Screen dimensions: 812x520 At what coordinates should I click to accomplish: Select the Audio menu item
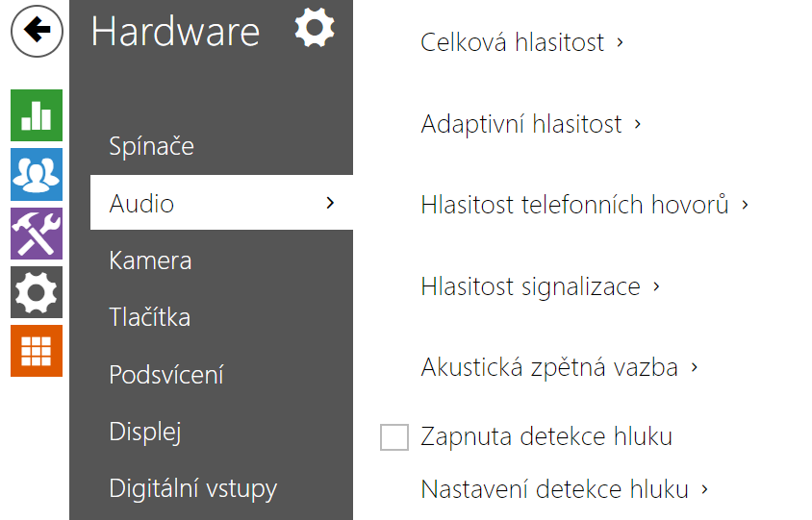click(x=221, y=204)
